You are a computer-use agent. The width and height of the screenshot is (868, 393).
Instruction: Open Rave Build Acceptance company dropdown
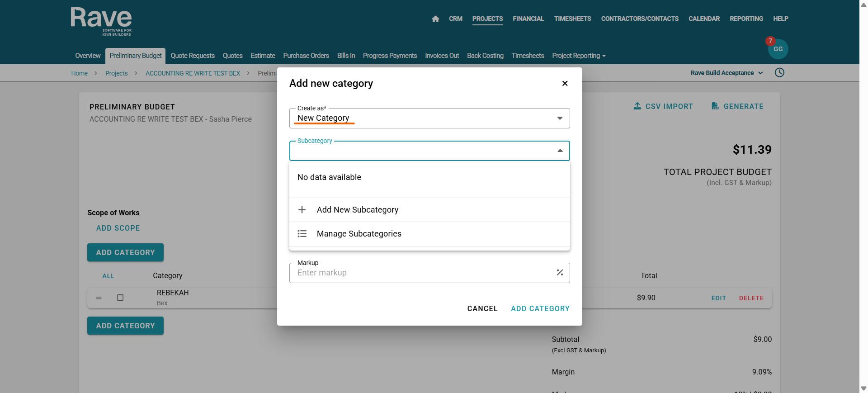coord(726,73)
